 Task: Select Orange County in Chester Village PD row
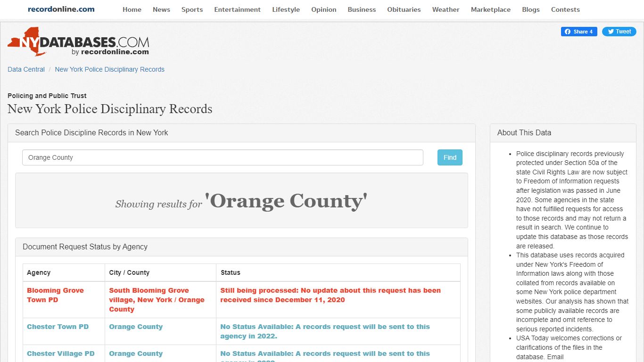[x=136, y=354]
